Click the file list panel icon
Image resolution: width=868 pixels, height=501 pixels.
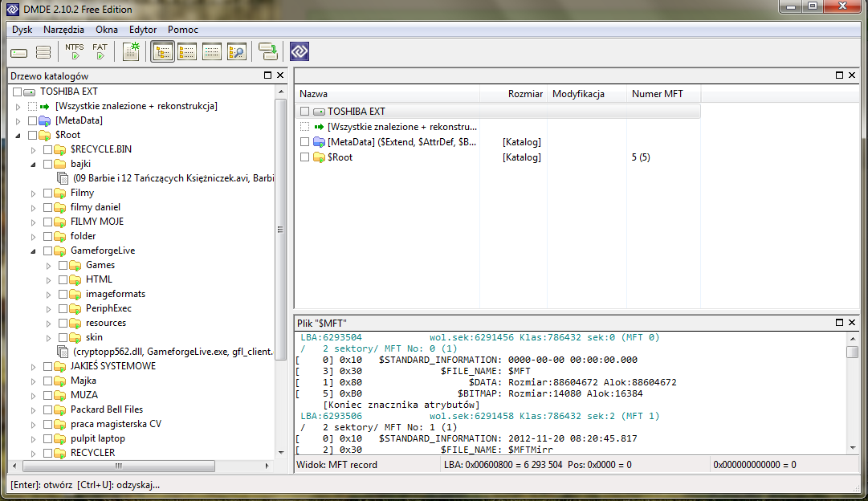point(187,51)
